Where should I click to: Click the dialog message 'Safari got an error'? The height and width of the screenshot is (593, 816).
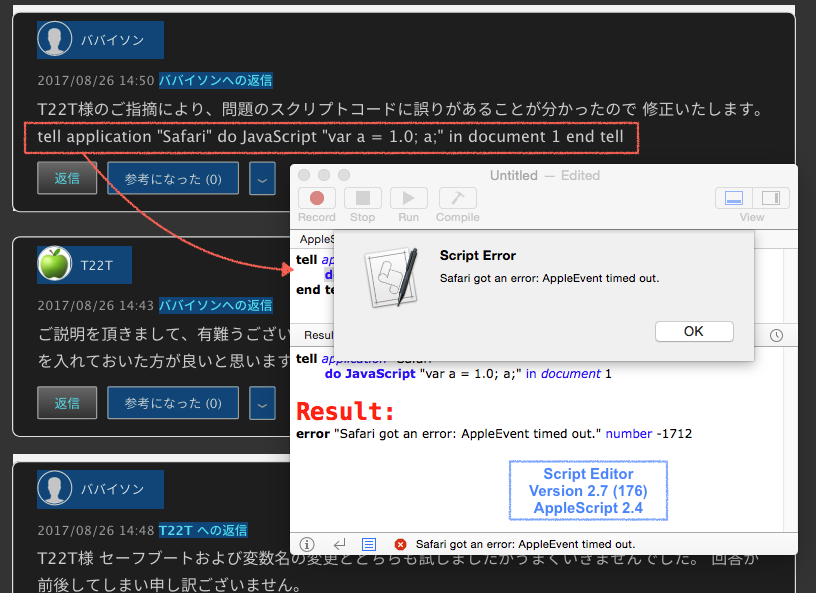coord(549,278)
